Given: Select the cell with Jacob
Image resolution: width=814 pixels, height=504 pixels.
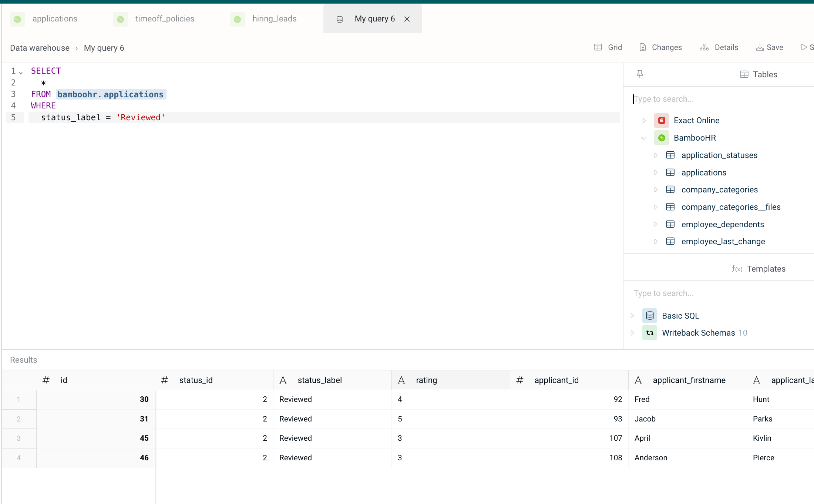Looking at the screenshot, I should [x=687, y=419].
